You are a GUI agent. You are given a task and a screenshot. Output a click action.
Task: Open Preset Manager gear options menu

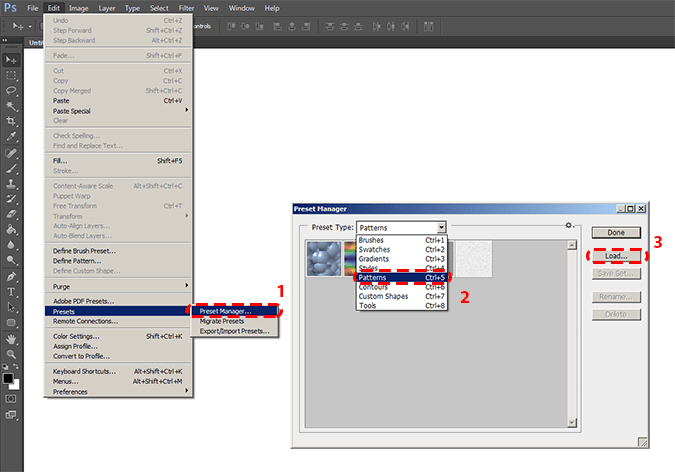[x=569, y=225]
